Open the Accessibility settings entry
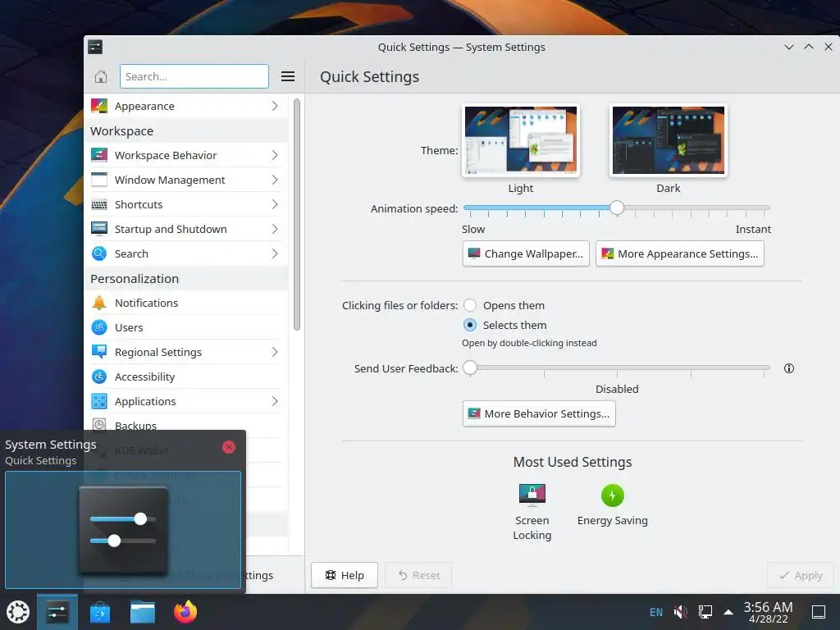This screenshot has width=840, height=630. pyautogui.click(x=186, y=377)
